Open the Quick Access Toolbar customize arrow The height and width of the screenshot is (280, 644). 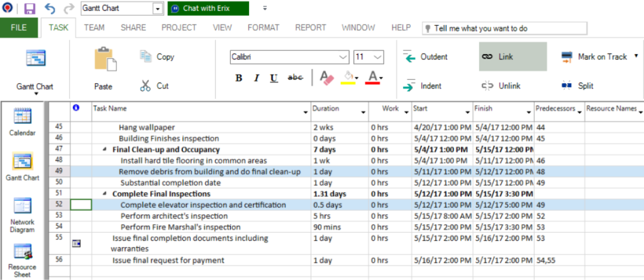[x=265, y=8]
